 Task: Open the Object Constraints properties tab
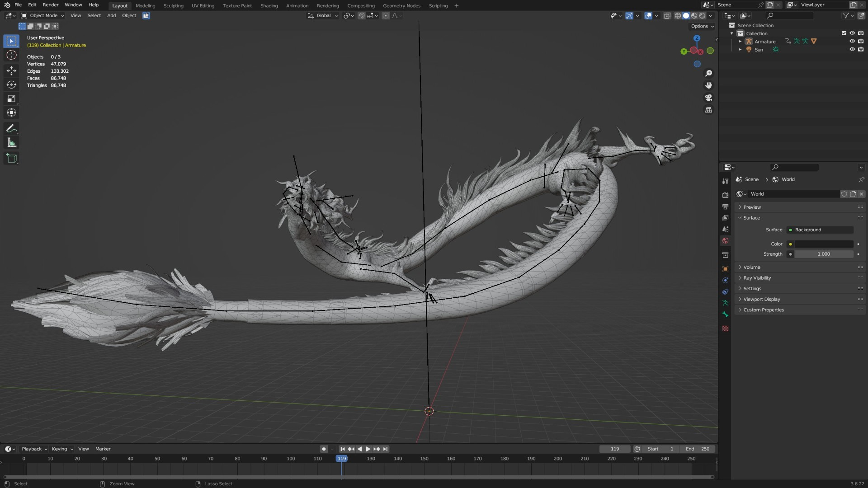[x=725, y=291]
